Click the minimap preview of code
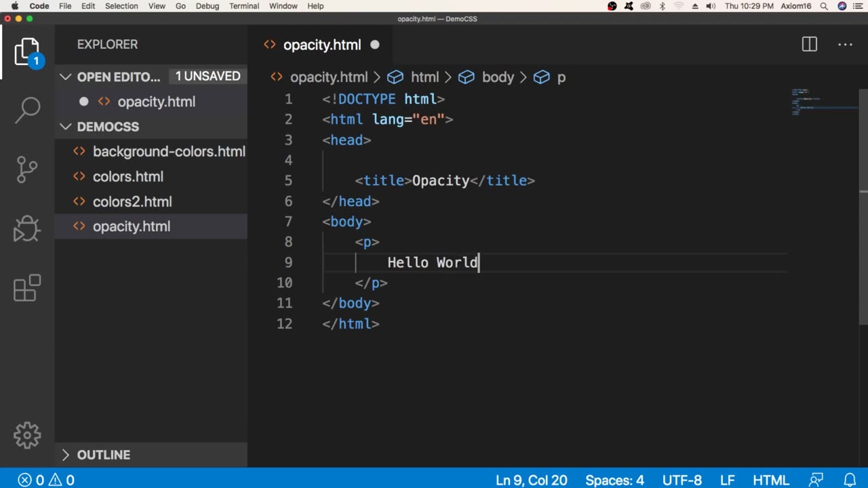This screenshot has height=488, width=868. pos(825,102)
